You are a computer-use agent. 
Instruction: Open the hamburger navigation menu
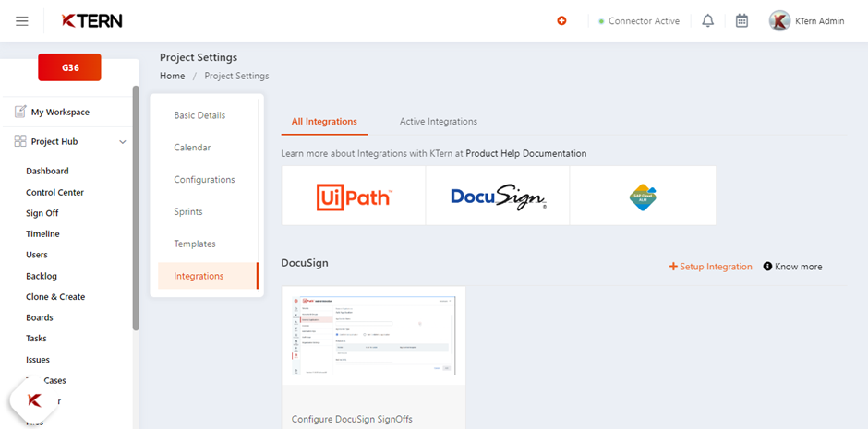(22, 21)
